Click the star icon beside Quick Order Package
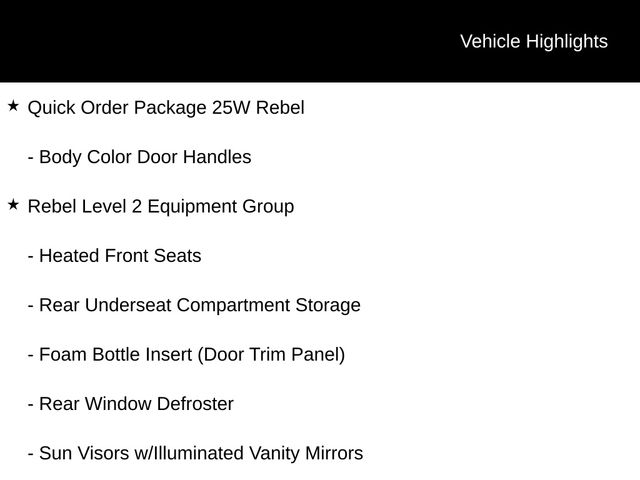This screenshot has width=640, height=480. (x=13, y=105)
